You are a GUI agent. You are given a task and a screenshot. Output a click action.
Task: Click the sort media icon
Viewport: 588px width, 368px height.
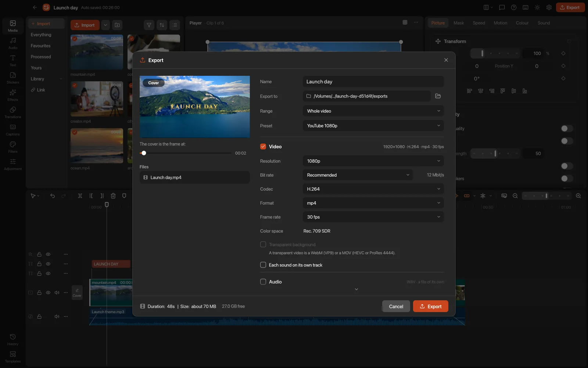pos(162,25)
